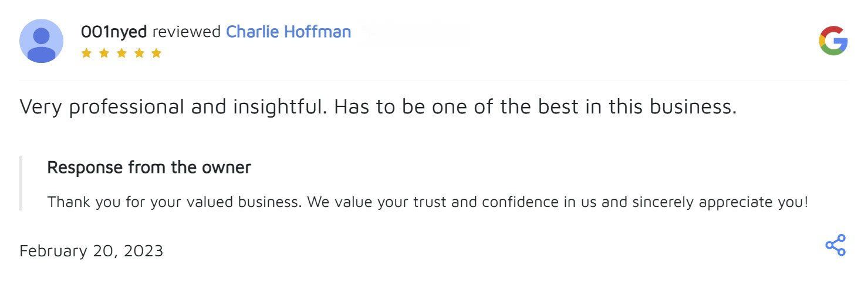Click the date February 20, 2023
This screenshot has height=281, width=868.
click(x=92, y=251)
